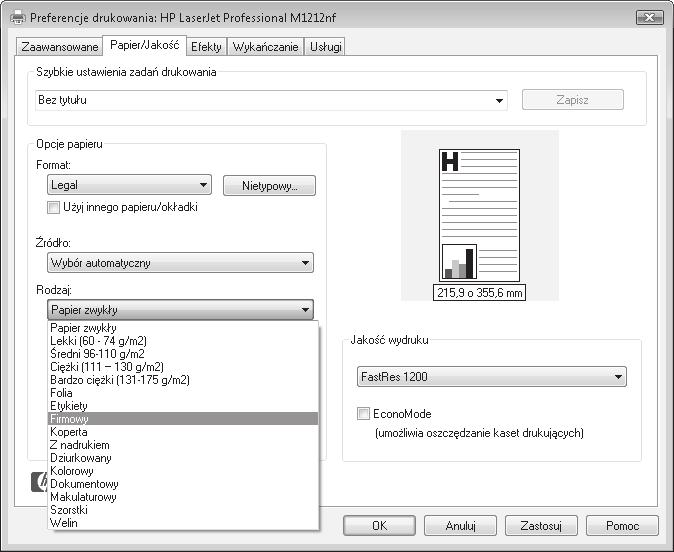Pick Ciężki (111 – 130 g/m2) option
674x552 pixels.
coord(183,367)
